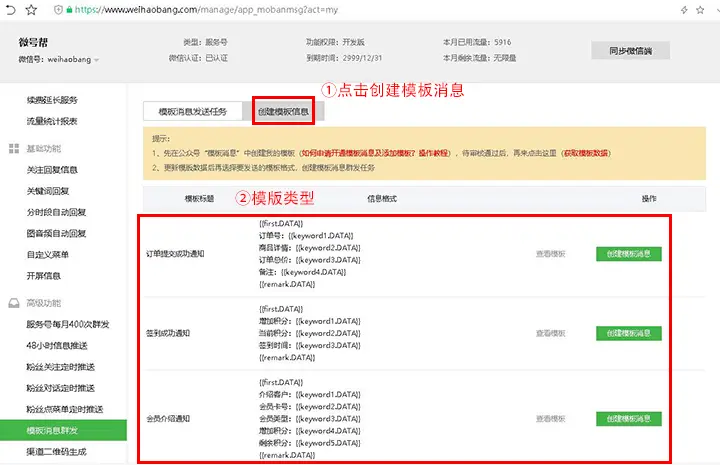Click the bookmark star next to the back arrow
This screenshot has height=465, width=720.
click(x=31, y=10)
